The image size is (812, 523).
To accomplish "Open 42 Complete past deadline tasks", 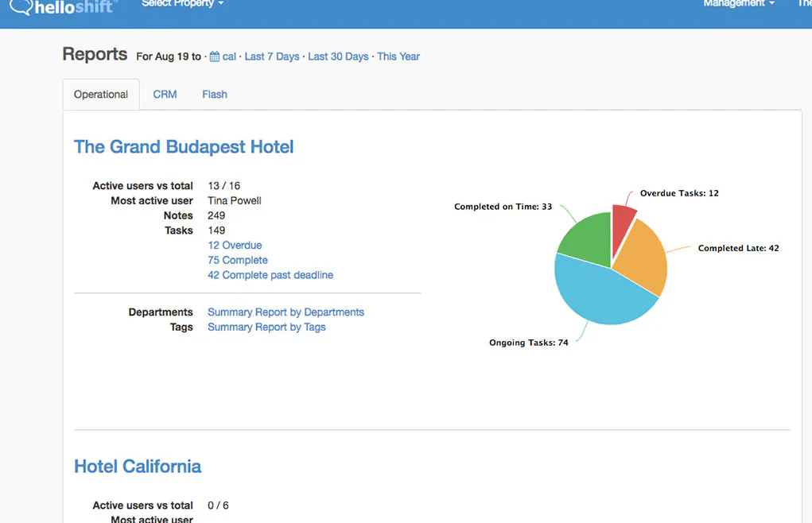I will [x=270, y=275].
